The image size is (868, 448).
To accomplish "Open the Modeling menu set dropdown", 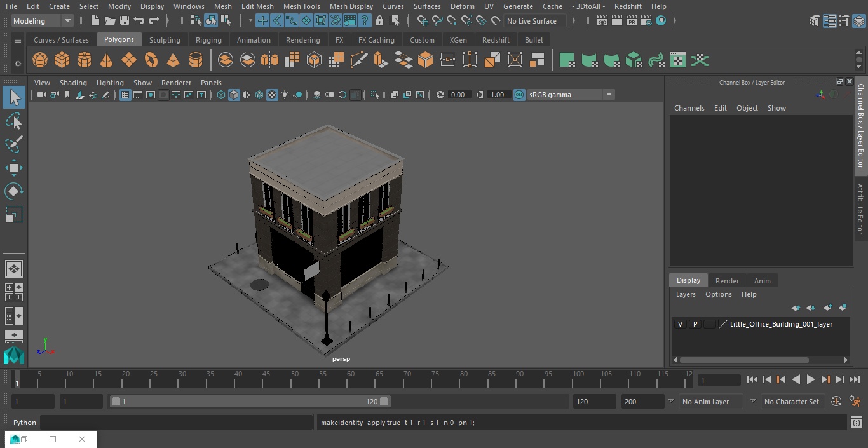I will point(43,20).
